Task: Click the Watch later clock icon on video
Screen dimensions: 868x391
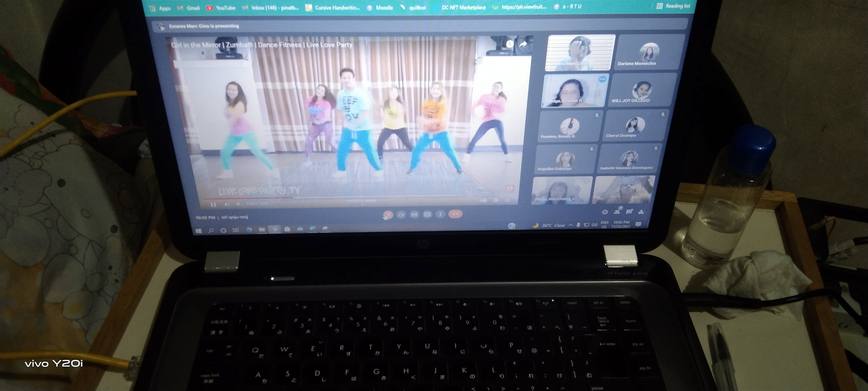Action: [x=509, y=44]
